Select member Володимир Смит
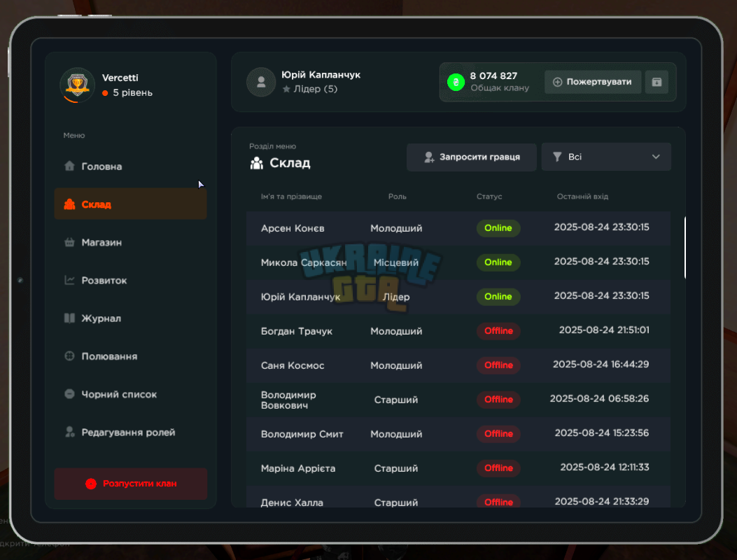This screenshot has width=737, height=560. click(458, 434)
